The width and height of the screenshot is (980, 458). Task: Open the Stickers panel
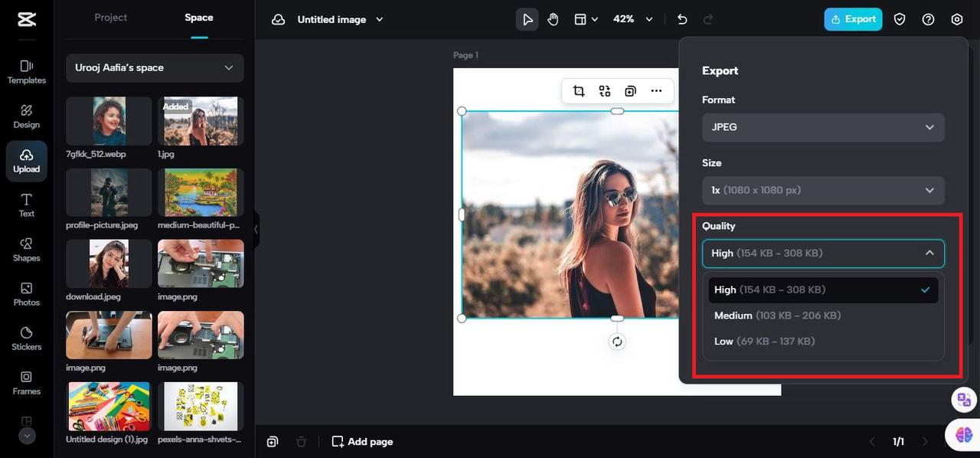27,339
